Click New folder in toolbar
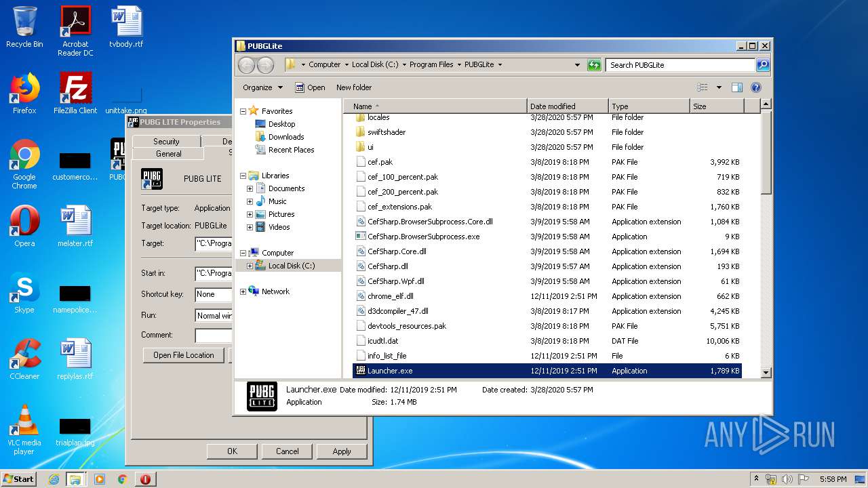868x488 pixels. 354,87
